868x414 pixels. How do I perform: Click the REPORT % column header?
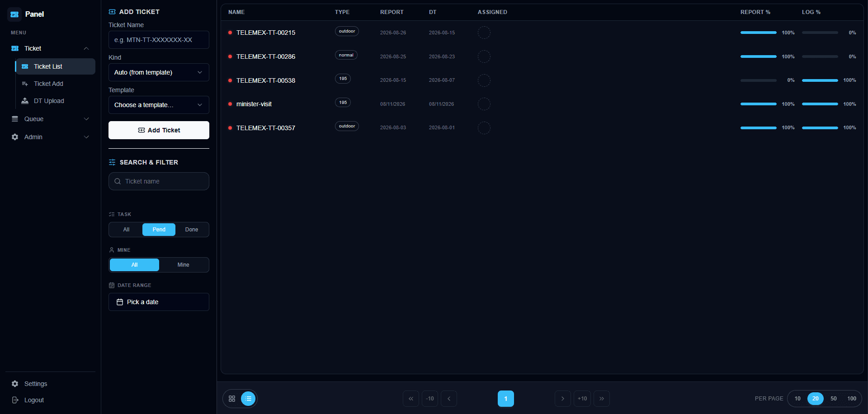pyautogui.click(x=755, y=12)
